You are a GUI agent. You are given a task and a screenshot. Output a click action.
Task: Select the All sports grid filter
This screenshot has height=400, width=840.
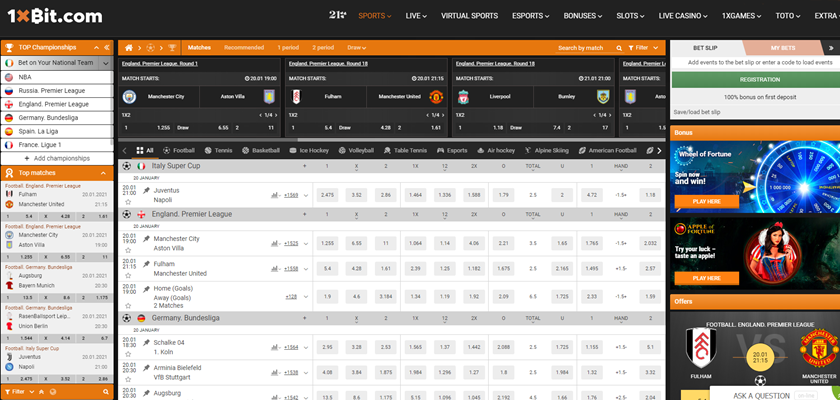[145, 150]
